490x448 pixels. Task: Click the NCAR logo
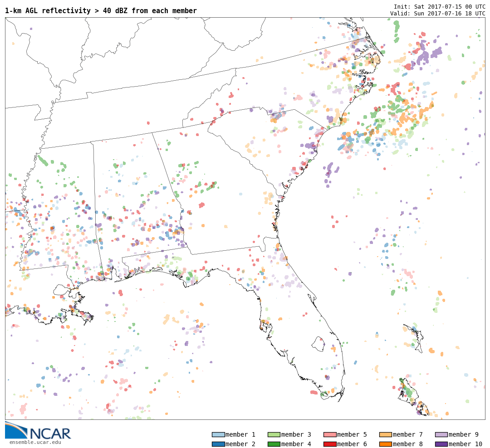(38, 431)
